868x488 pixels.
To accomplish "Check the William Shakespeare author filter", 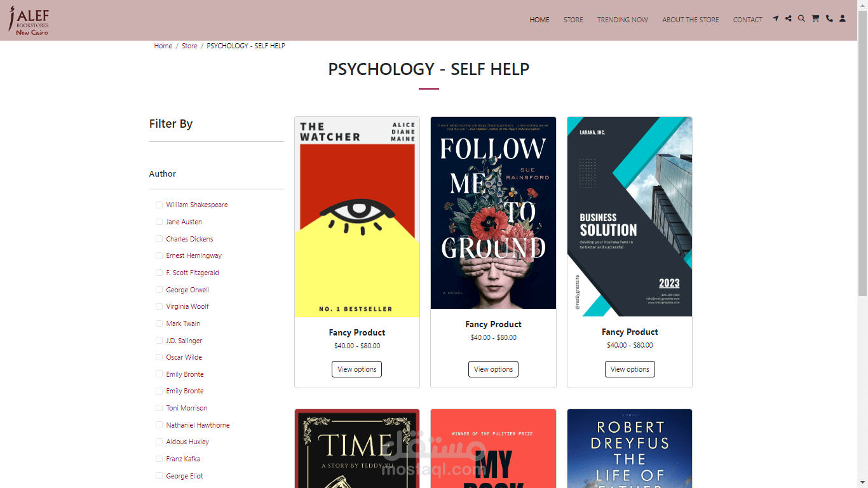I will (x=159, y=205).
